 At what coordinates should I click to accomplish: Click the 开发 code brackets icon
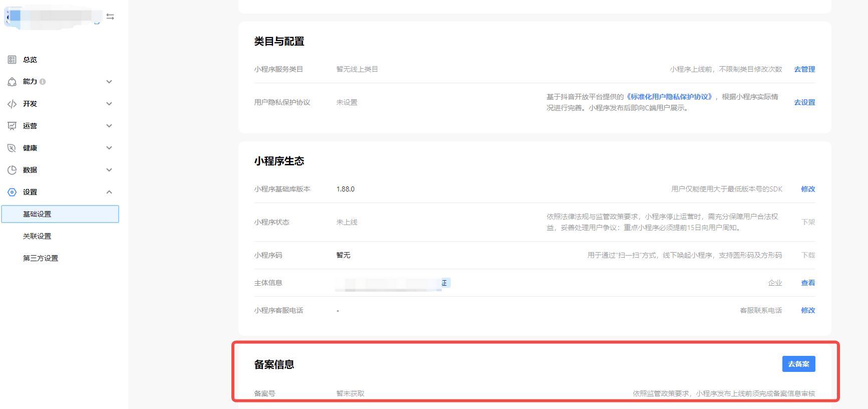[x=12, y=104]
